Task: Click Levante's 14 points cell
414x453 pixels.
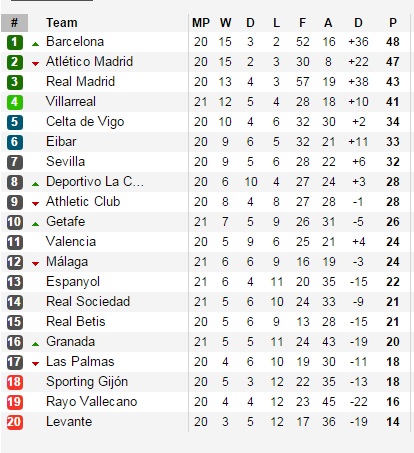Action: [x=393, y=422]
